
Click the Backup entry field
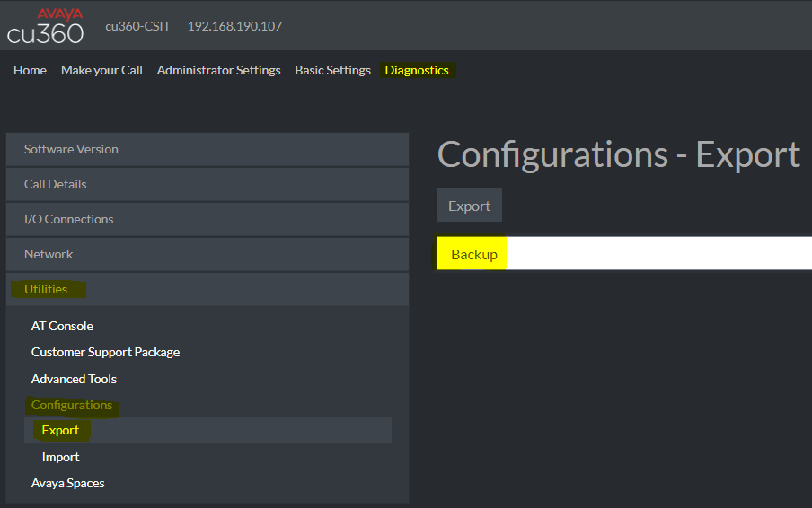pos(624,253)
